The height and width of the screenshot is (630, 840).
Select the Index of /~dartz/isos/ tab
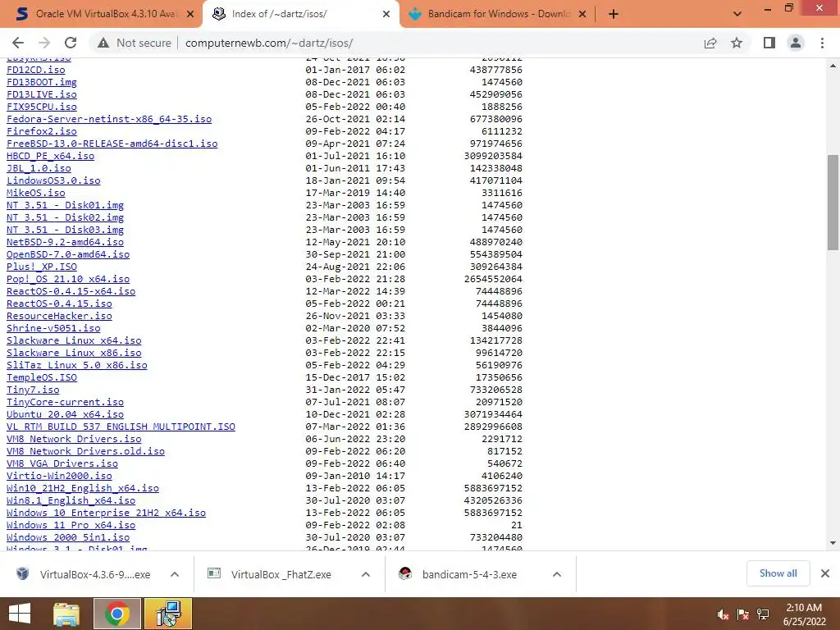coord(300,15)
